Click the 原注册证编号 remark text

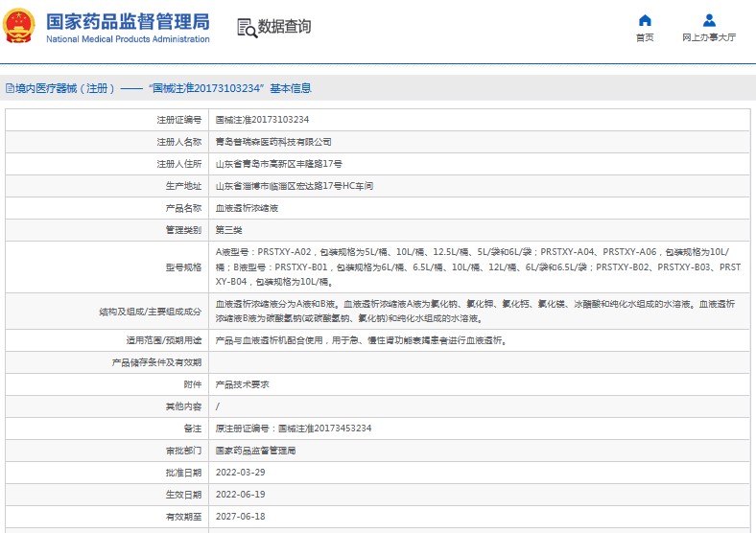pos(293,428)
